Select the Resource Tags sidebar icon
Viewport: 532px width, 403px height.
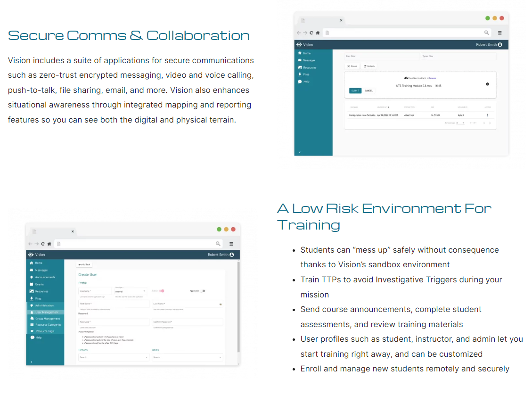[32, 331]
